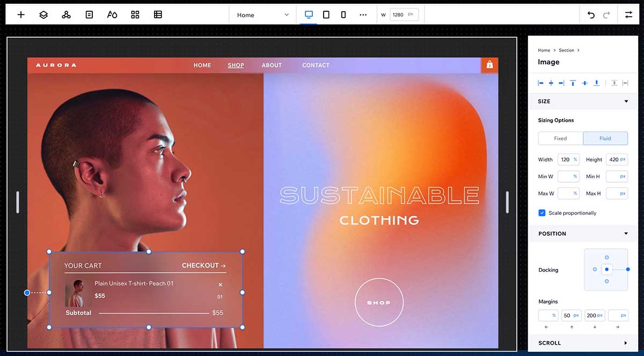Image resolution: width=644 pixels, height=356 pixels.
Task: Select the Fixed sizing option
Action: click(560, 139)
